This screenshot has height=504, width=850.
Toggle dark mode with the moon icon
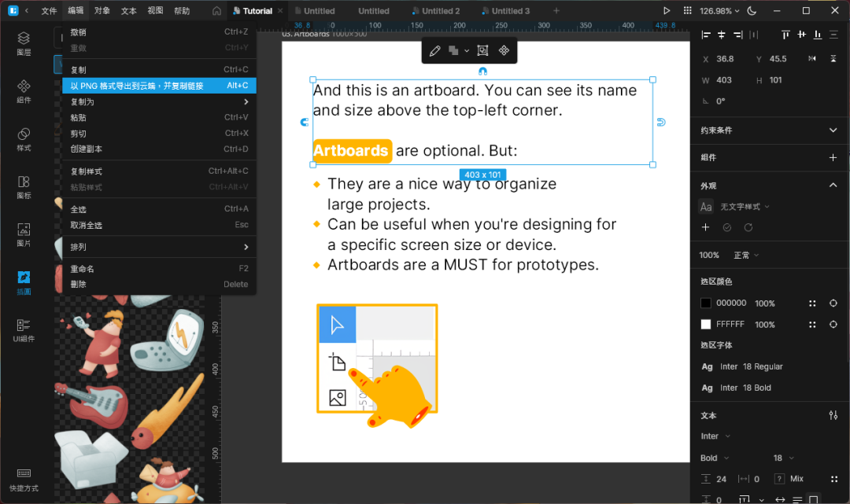tap(751, 11)
